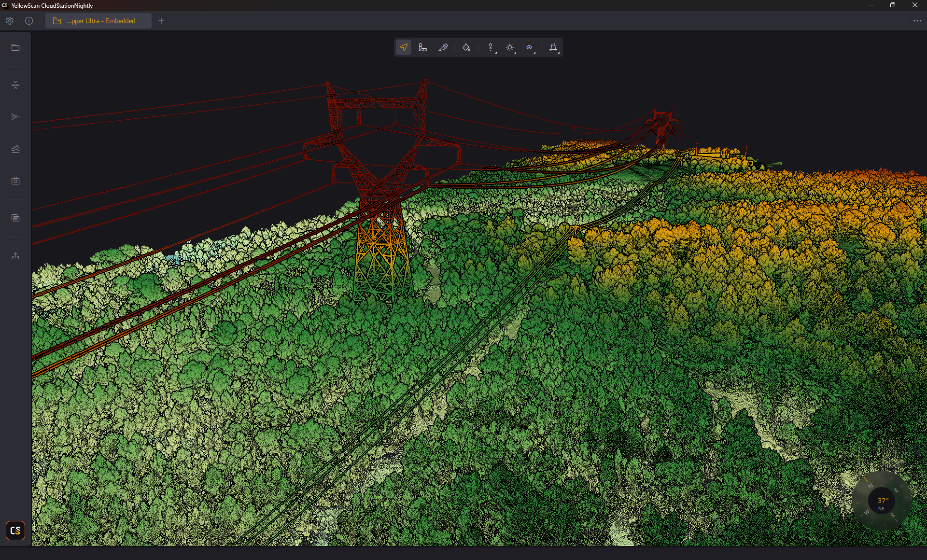The image size is (927, 560).
Task: Select the ruler measurement tool
Action: tap(423, 47)
